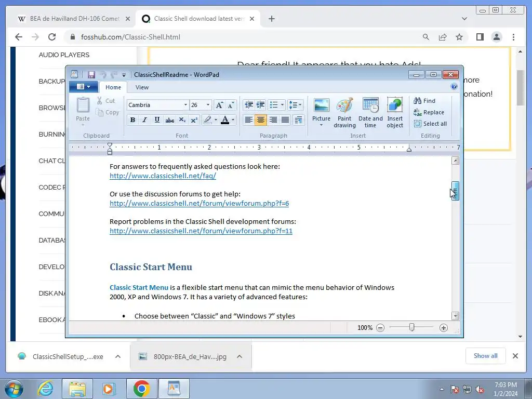Image resolution: width=532 pixels, height=399 pixels.
Task: Click the Paint drawing icon
Action: point(344,113)
